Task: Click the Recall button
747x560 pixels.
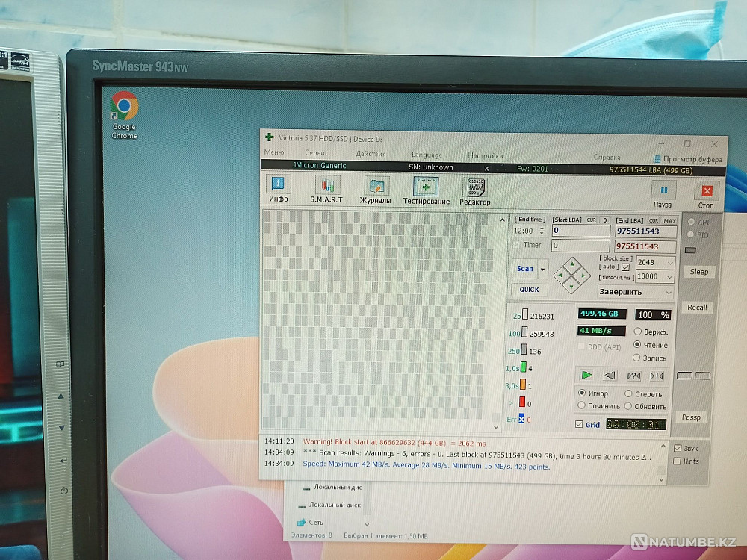Action: click(697, 307)
